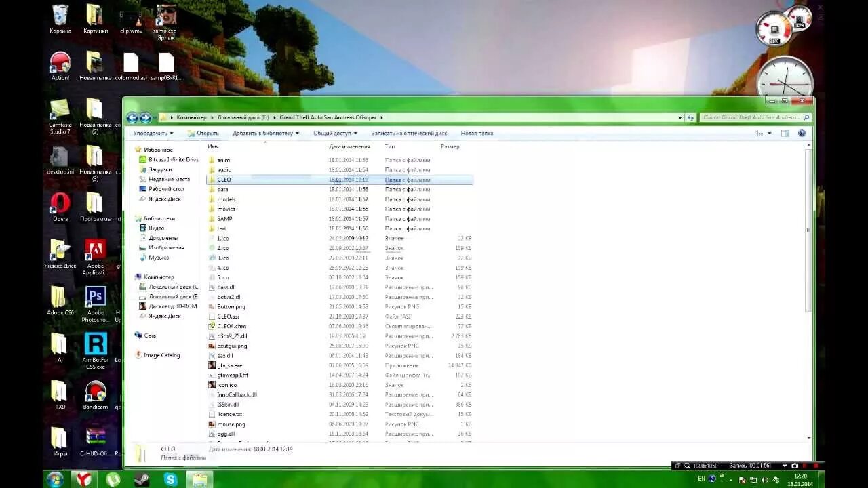Launch Adobe Application Manager shortcut
868x488 pixels.
click(95, 258)
